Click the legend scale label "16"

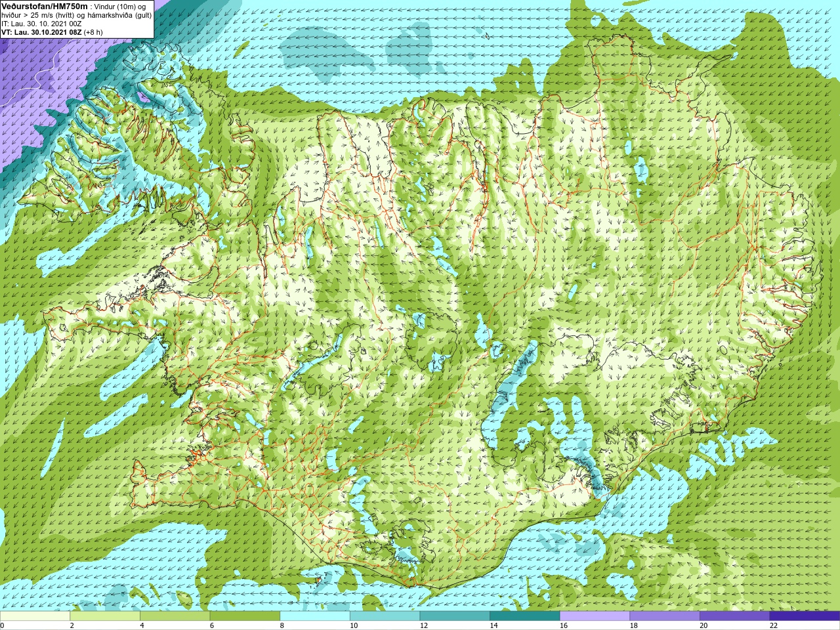[x=564, y=625]
